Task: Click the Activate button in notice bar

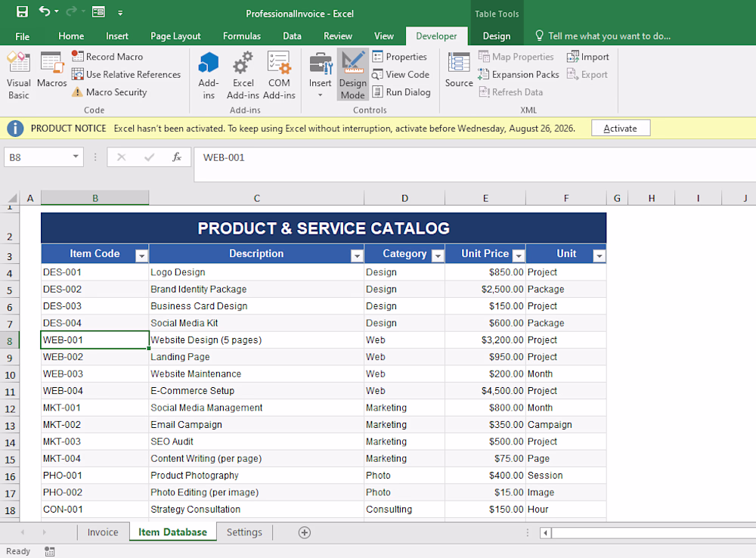Action: 621,129
